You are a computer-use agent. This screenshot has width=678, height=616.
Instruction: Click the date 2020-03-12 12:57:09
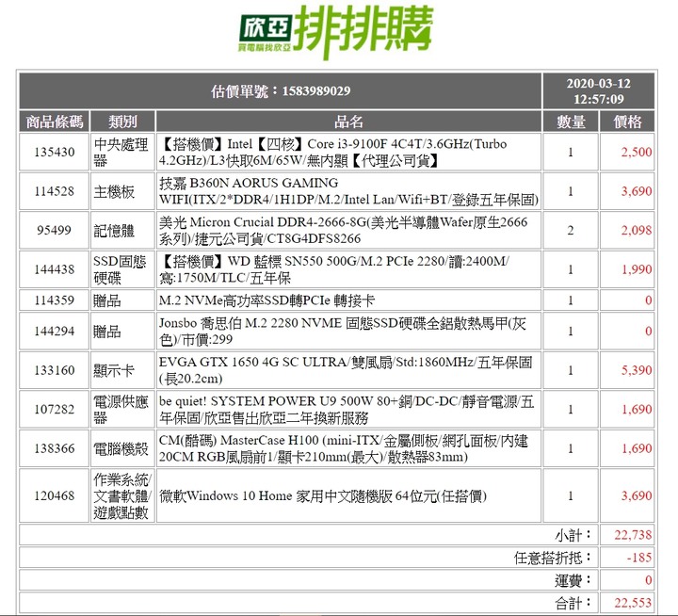tap(599, 90)
